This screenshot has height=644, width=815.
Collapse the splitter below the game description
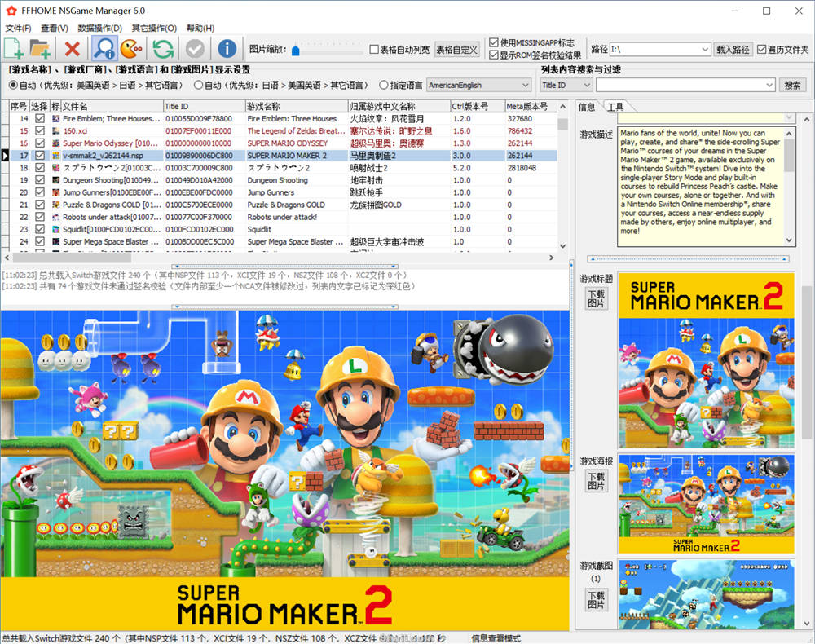pyautogui.click(x=688, y=258)
